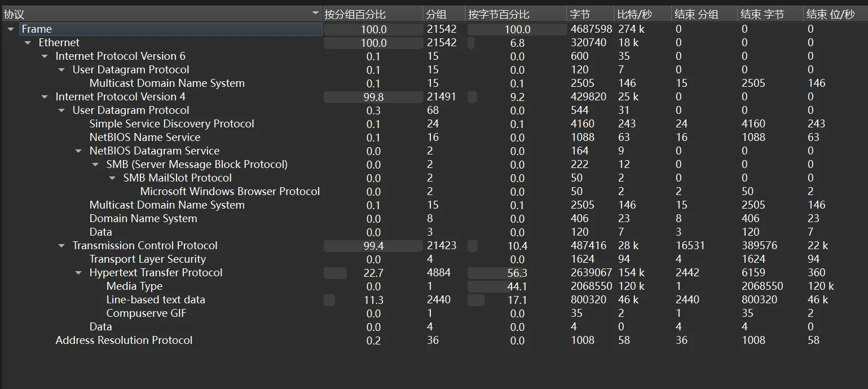The height and width of the screenshot is (389, 868).
Task: Sort by 按分组百分比 column header
Action: tap(355, 15)
